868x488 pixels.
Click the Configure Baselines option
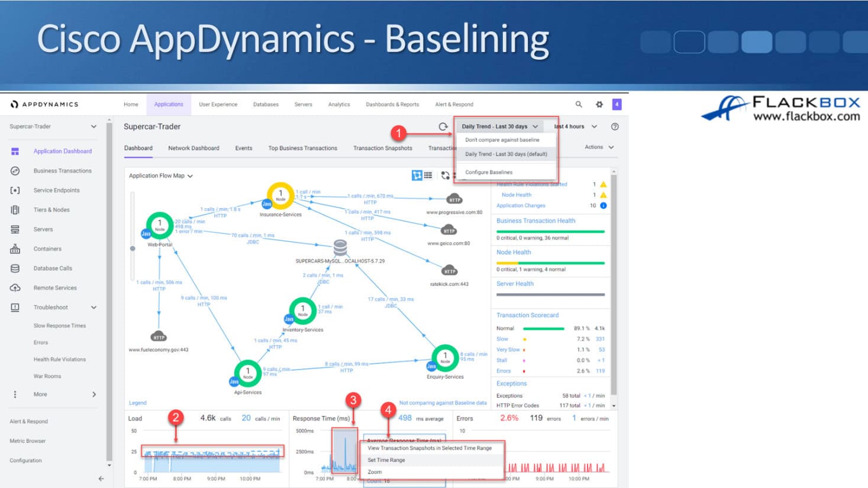point(489,172)
